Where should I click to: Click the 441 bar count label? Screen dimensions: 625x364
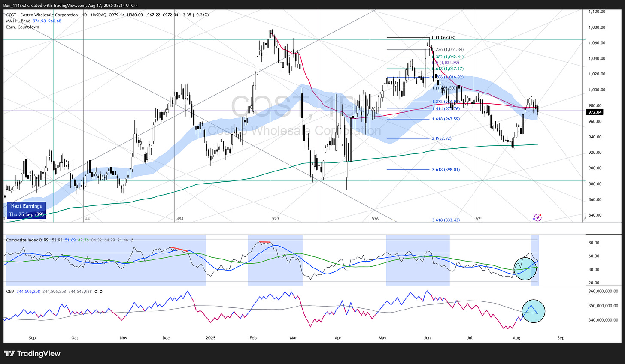pos(88,219)
